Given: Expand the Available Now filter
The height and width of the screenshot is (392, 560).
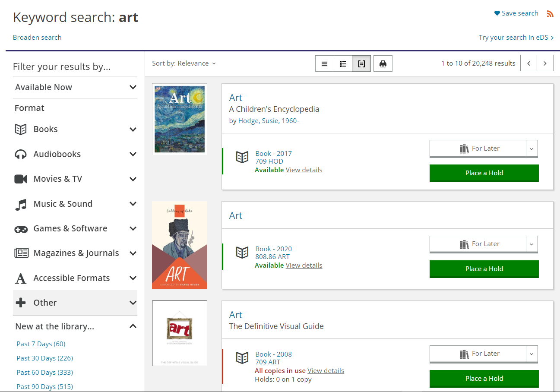Looking at the screenshot, I should pos(133,87).
